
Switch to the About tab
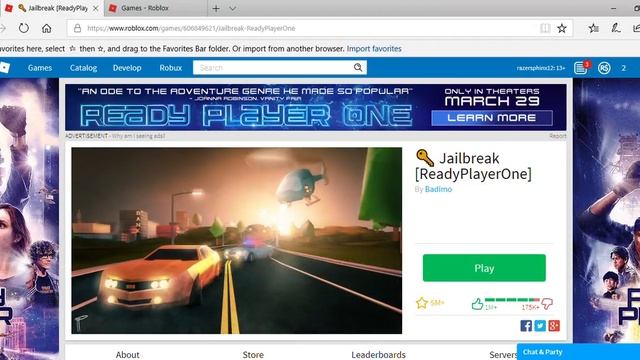point(127,354)
